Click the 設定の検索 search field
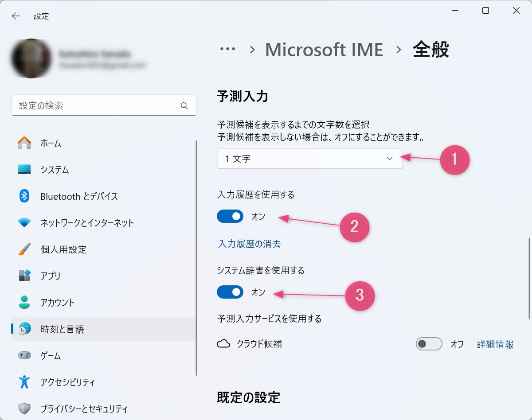The image size is (532, 420). click(x=104, y=105)
